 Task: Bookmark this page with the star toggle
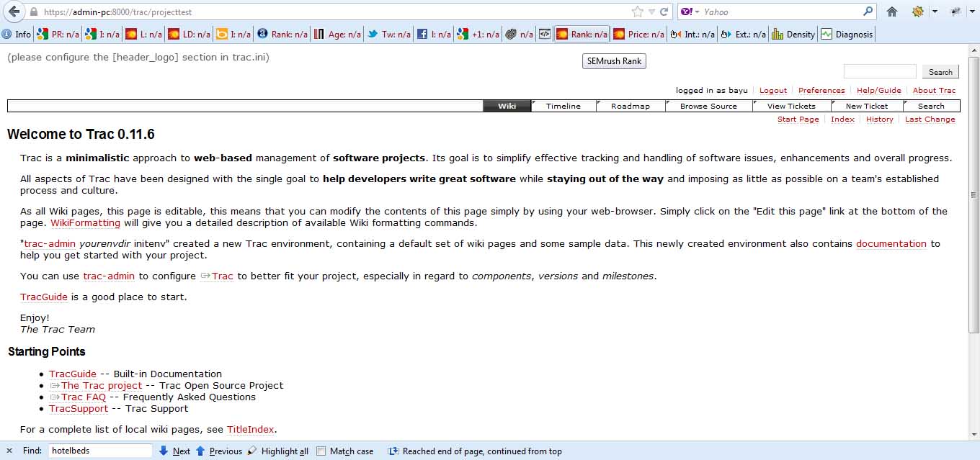637,12
